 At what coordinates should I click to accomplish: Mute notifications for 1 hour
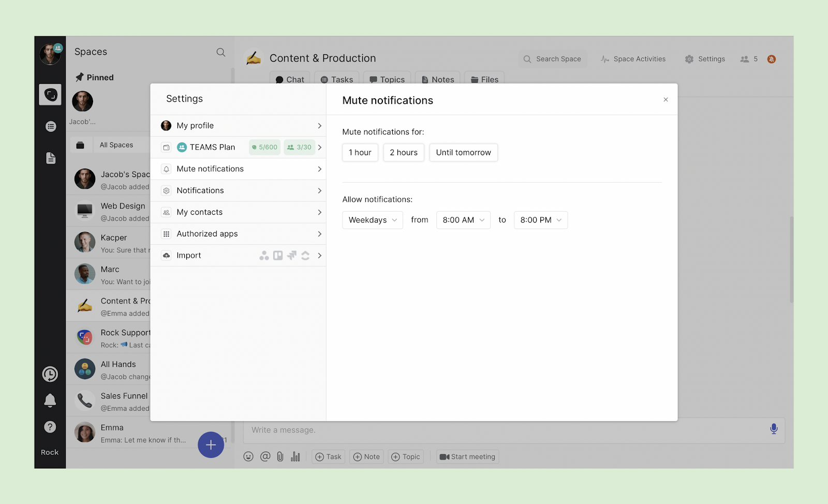[360, 153]
